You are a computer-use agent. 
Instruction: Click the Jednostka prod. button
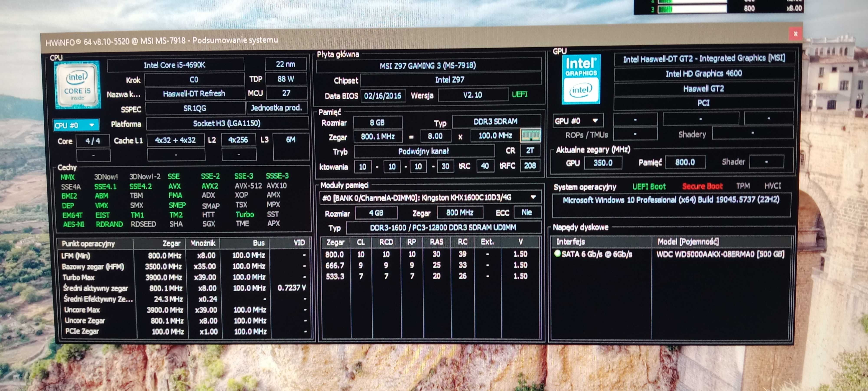coord(277,108)
